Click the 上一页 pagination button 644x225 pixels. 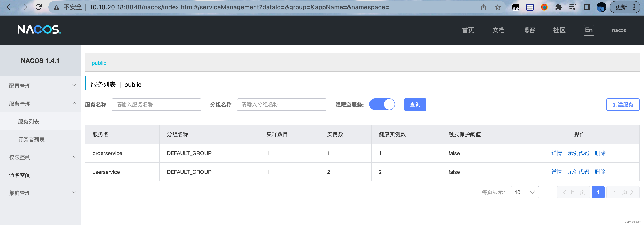click(x=573, y=192)
